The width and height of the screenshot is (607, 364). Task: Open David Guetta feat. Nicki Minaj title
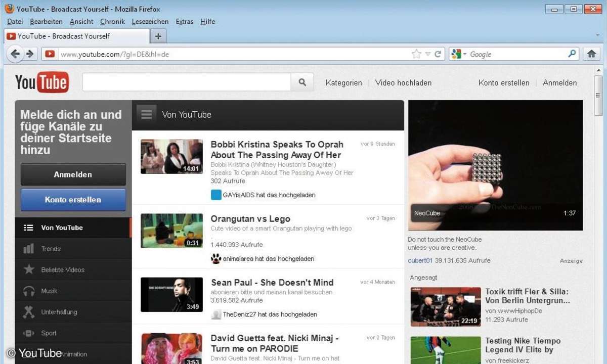(x=275, y=343)
